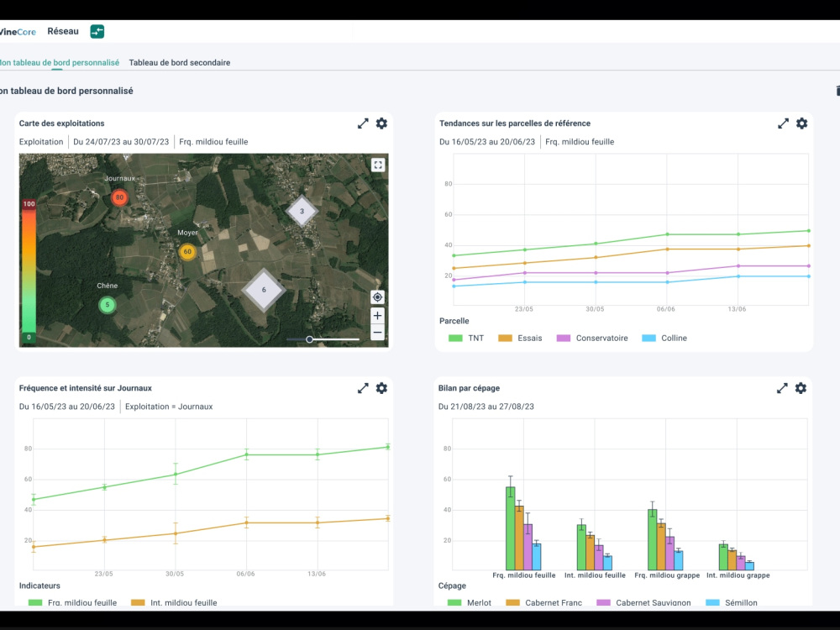The height and width of the screenshot is (630, 840).
Task: Adjust the map opacity slider handle
Action: click(x=309, y=339)
